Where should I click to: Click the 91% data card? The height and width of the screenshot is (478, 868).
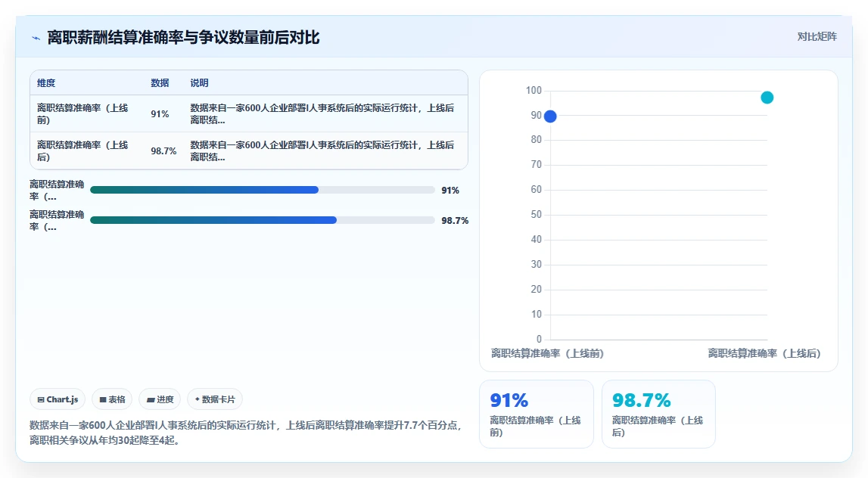pos(537,414)
